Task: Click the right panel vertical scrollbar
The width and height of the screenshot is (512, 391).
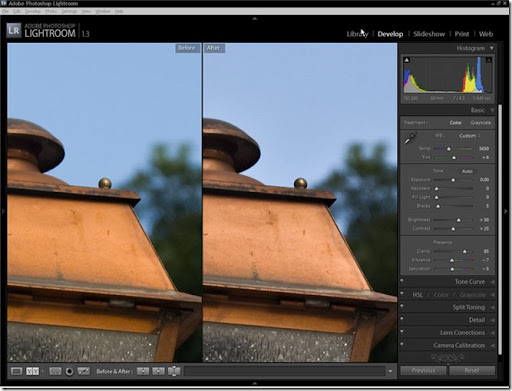Action: point(500,229)
